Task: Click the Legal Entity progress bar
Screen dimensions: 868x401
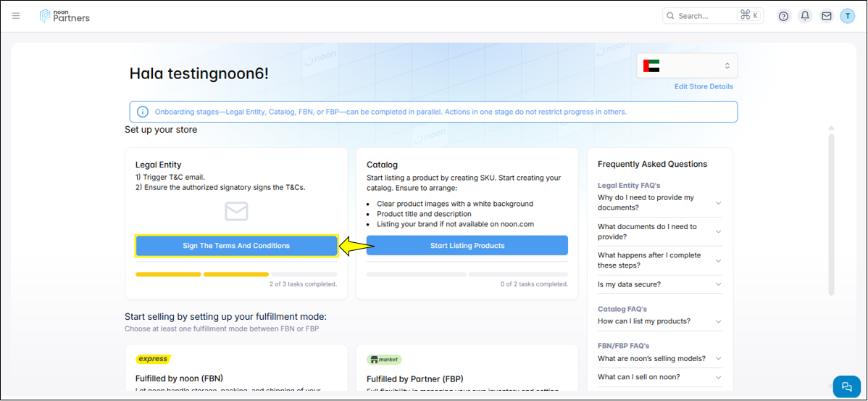Action: 236,274
